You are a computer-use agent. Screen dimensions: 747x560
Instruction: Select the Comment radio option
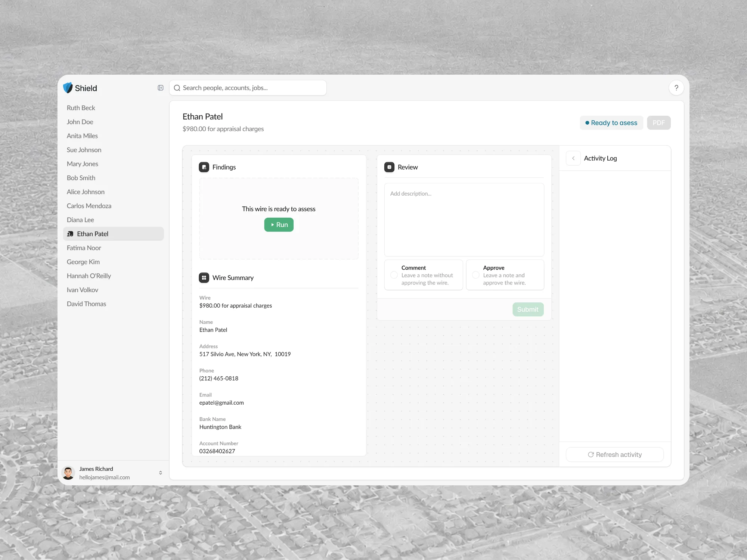(394, 275)
